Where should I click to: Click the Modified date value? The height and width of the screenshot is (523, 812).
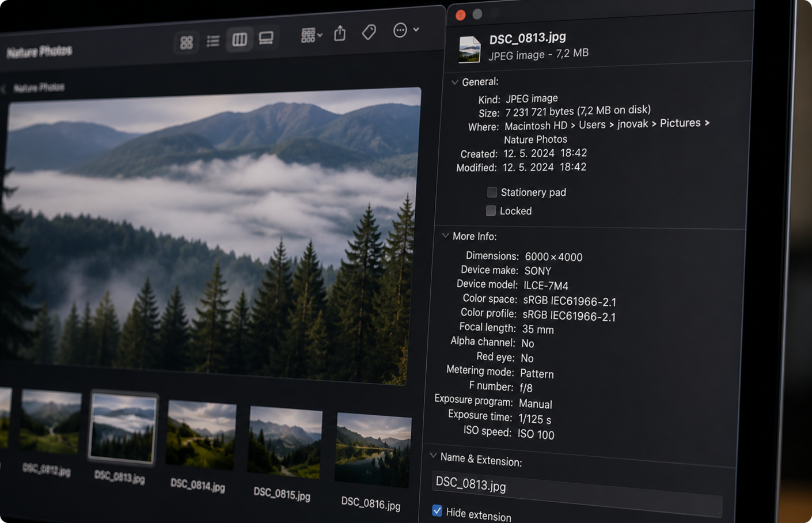coord(544,168)
